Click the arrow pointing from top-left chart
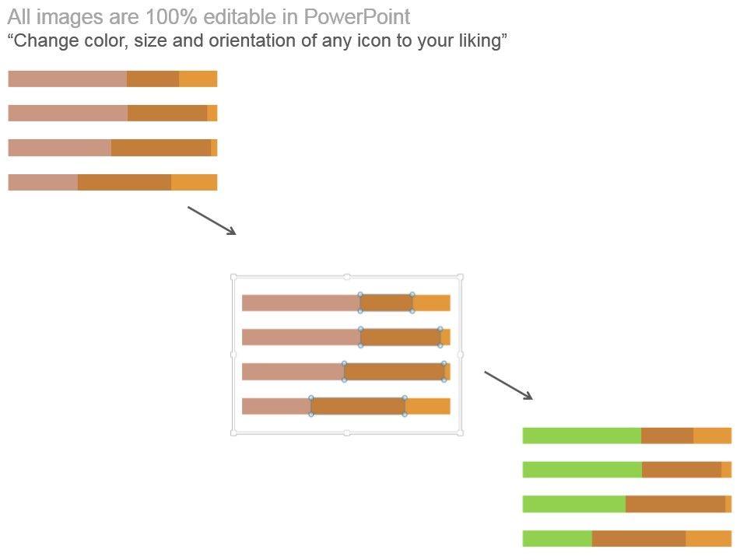Image resolution: width=747 pixels, height=560 pixels. pos(212,220)
